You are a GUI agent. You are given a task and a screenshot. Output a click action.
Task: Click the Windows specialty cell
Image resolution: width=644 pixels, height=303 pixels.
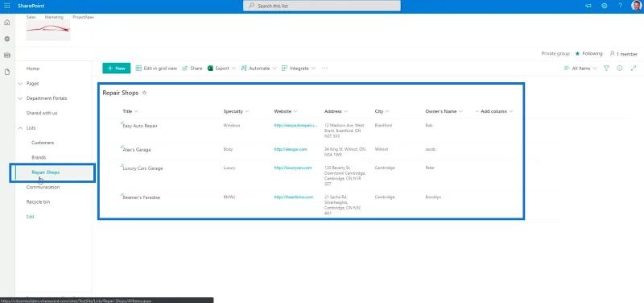pyautogui.click(x=232, y=126)
